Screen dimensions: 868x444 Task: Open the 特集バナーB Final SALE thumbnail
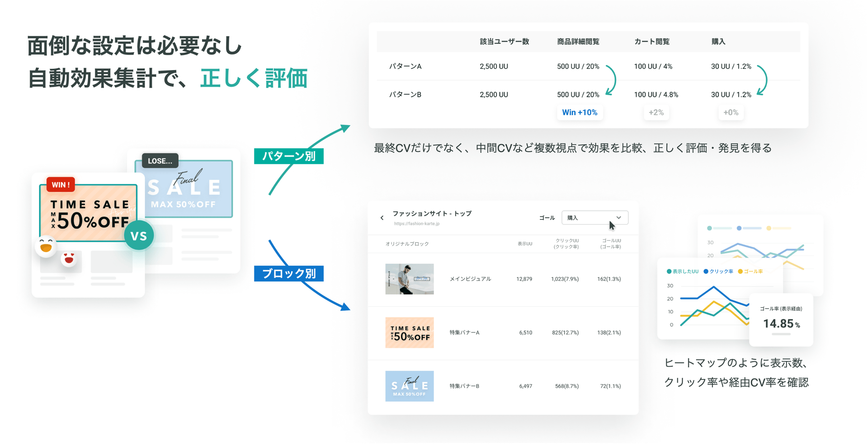[x=409, y=386]
